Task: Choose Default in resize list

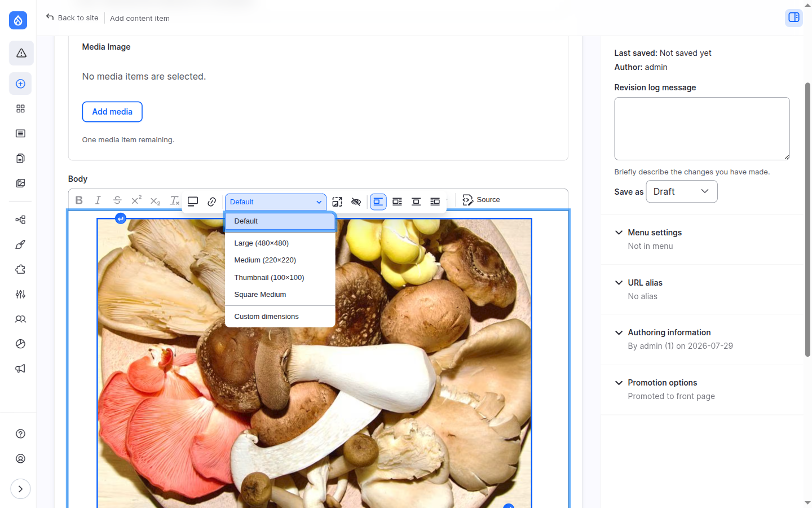Action: (280, 221)
